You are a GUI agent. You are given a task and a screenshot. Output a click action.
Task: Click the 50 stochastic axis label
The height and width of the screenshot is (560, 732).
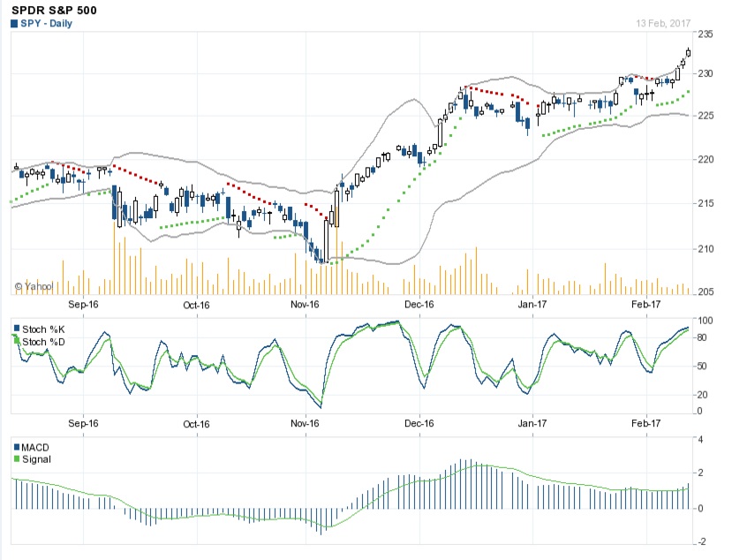coord(702,367)
